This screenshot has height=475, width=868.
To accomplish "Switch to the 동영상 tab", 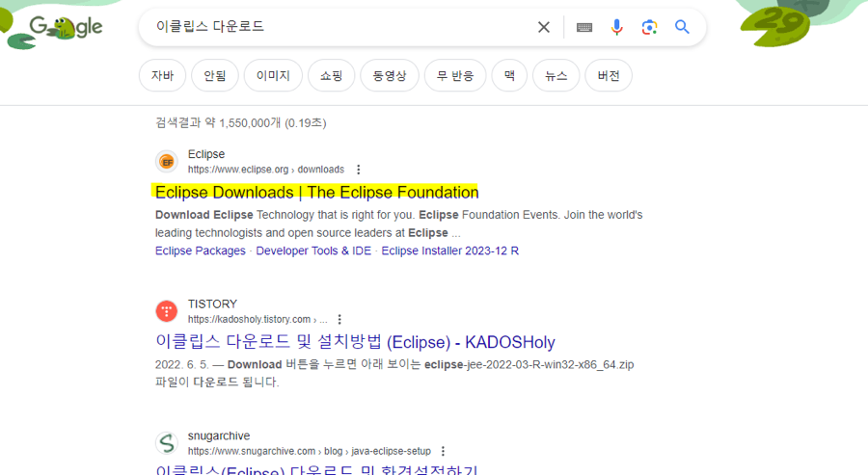I will [390, 76].
